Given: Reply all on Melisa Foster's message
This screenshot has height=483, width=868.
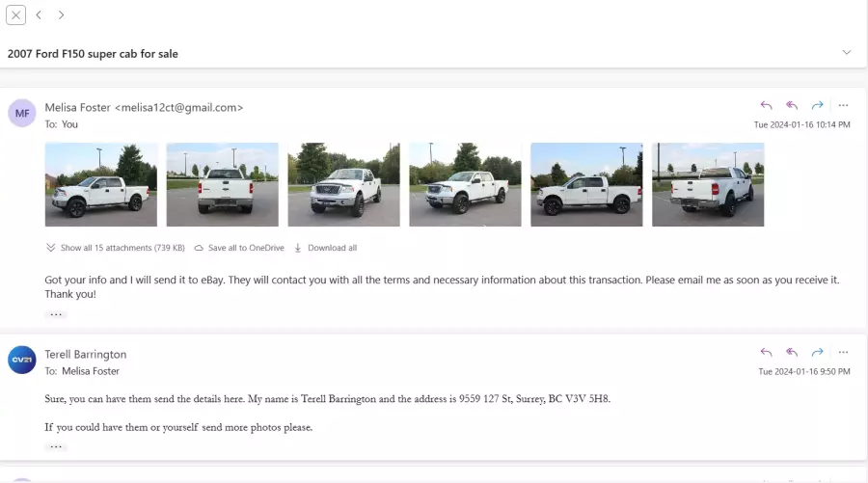Looking at the screenshot, I should point(792,105).
